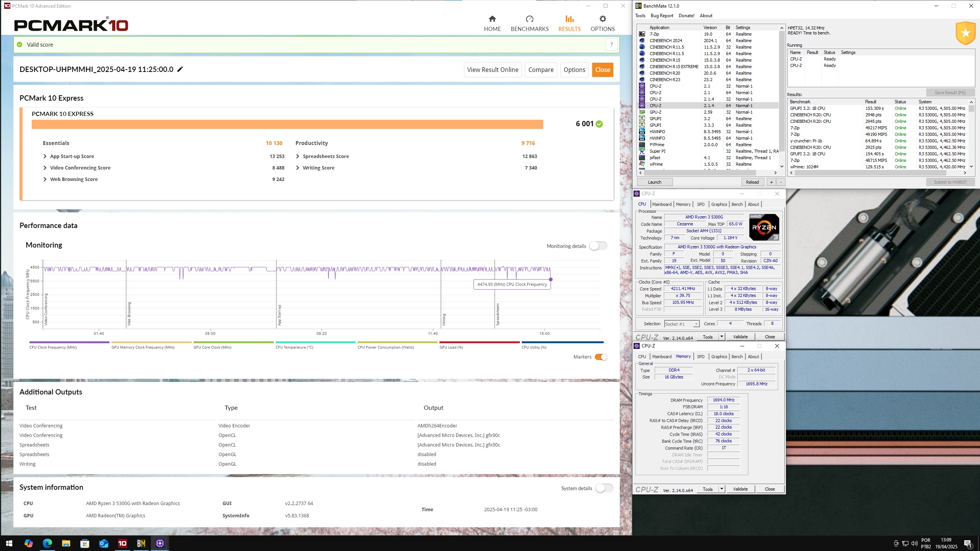Click BenchMate application list vertical scrollbar

782,97
